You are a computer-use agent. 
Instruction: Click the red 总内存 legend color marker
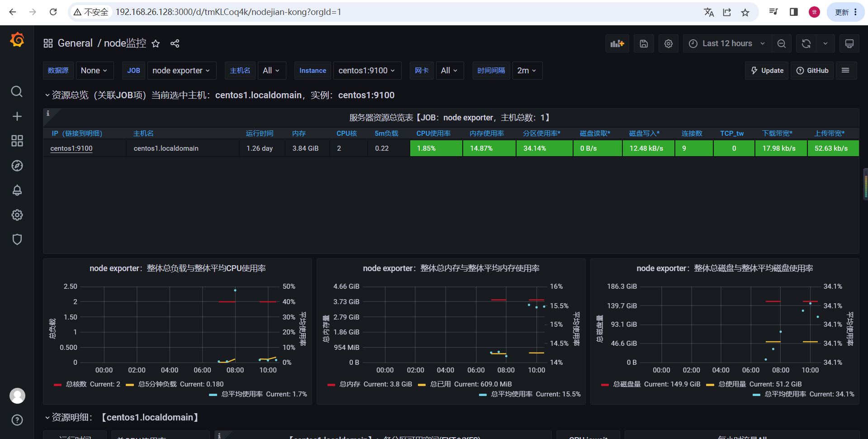pos(332,384)
